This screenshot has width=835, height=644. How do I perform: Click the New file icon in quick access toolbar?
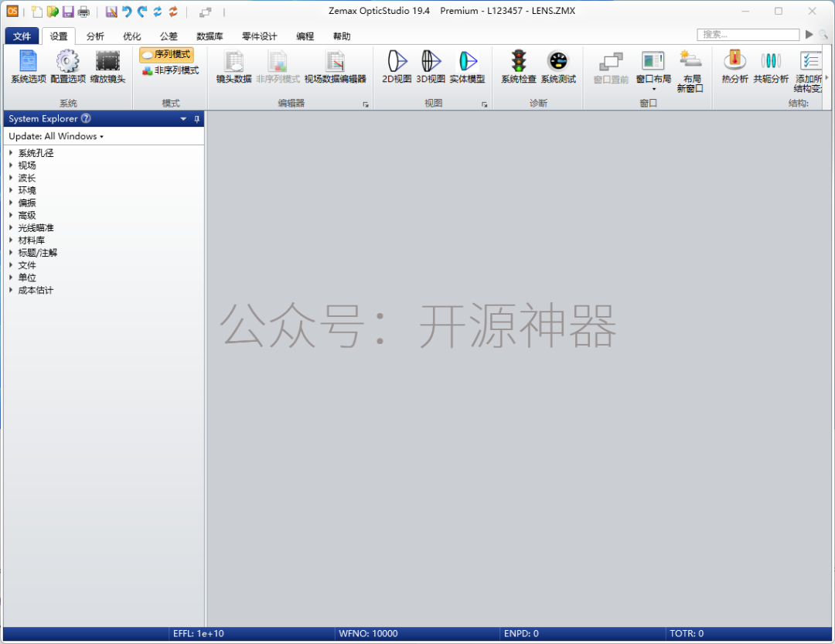pyautogui.click(x=37, y=11)
